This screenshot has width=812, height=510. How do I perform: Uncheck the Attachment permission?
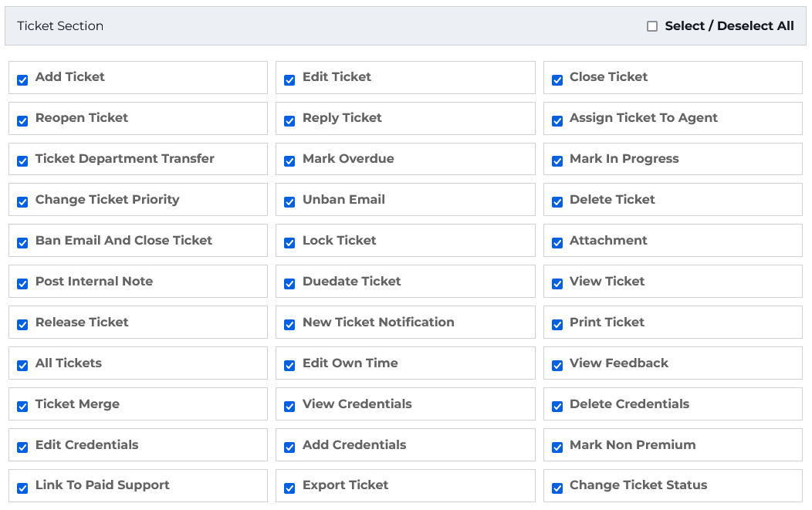(557, 244)
